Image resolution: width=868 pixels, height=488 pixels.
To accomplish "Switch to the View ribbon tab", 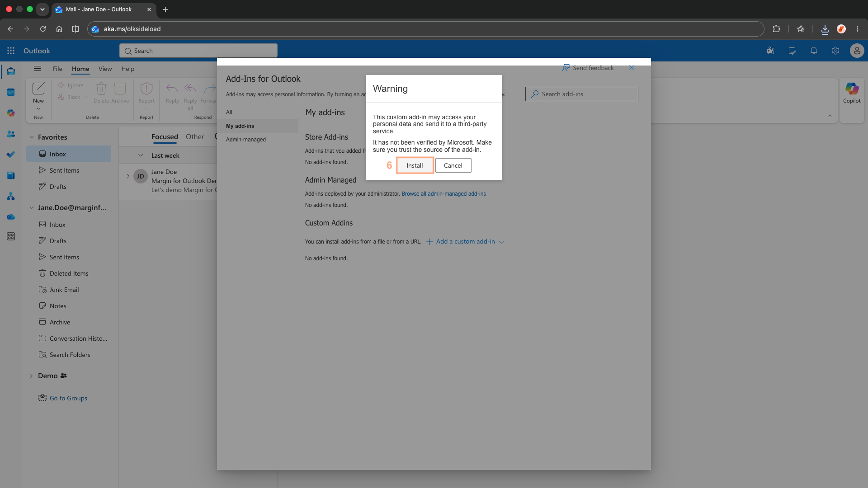I will click(x=105, y=69).
